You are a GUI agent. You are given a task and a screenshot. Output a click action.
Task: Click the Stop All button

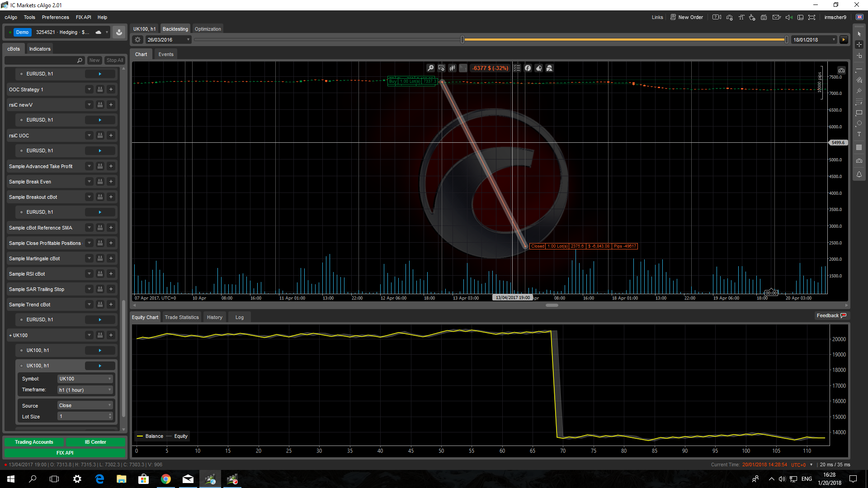pos(115,60)
